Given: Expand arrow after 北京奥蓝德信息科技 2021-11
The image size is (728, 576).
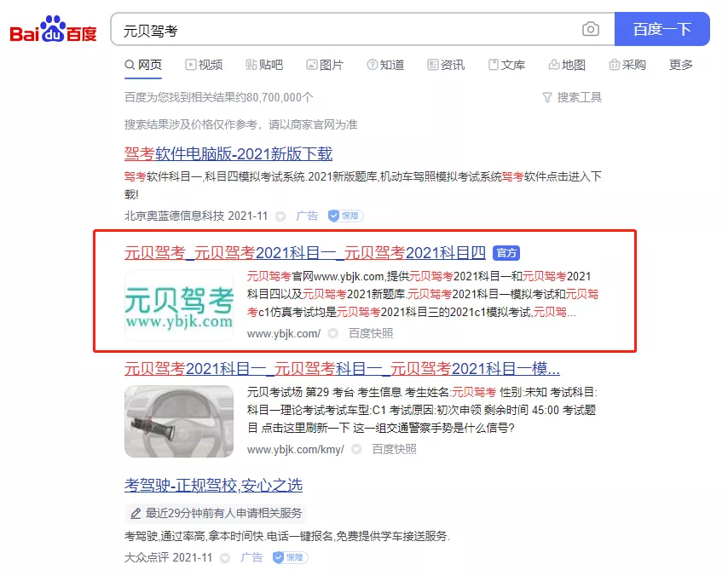Looking at the screenshot, I should pos(280,216).
